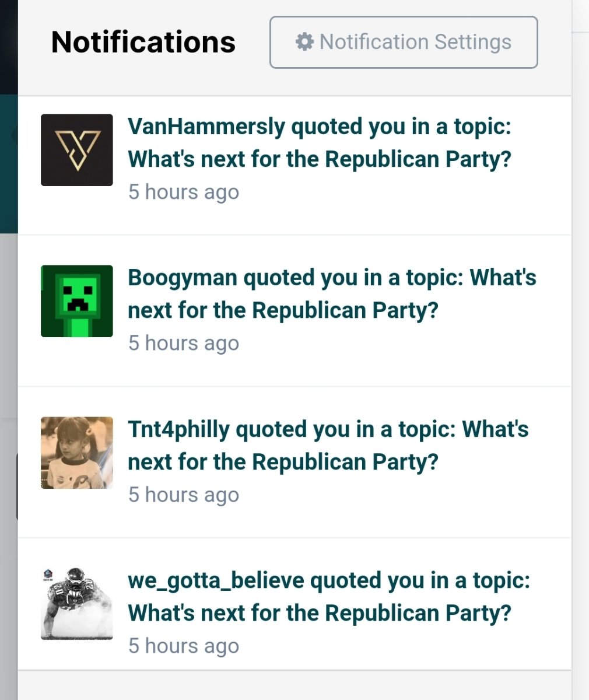Click the gear icon in Notification Settings
The height and width of the screenshot is (700, 589).
[x=304, y=42]
